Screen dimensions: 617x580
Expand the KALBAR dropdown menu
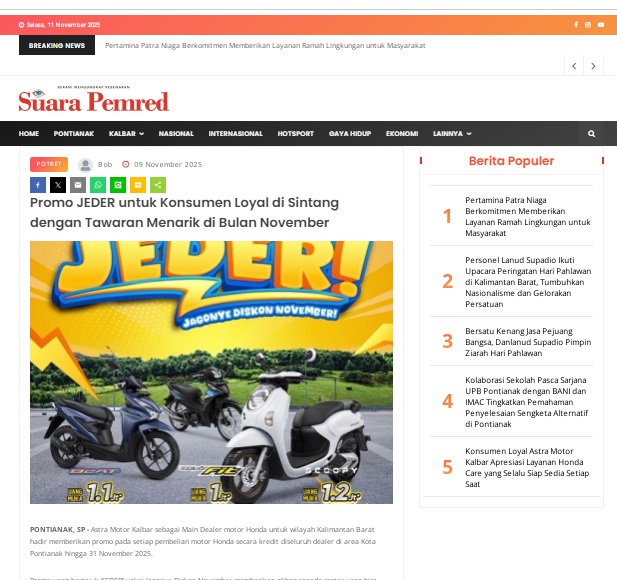[126, 133]
